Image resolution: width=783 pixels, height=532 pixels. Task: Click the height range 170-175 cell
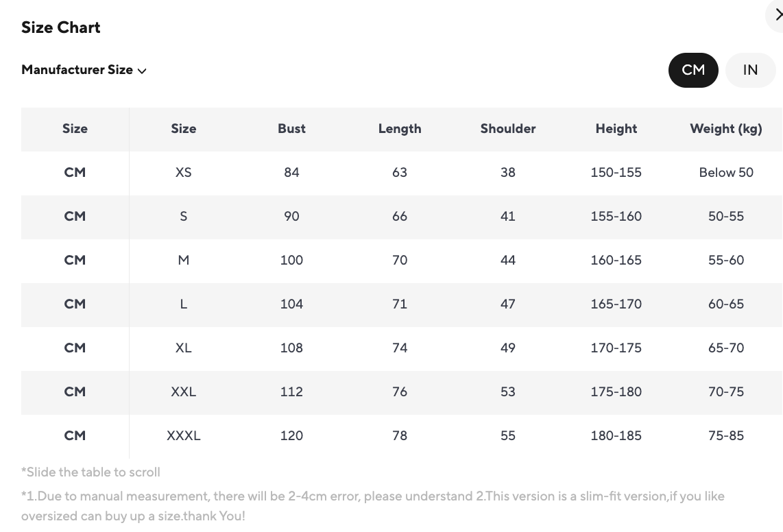point(616,348)
